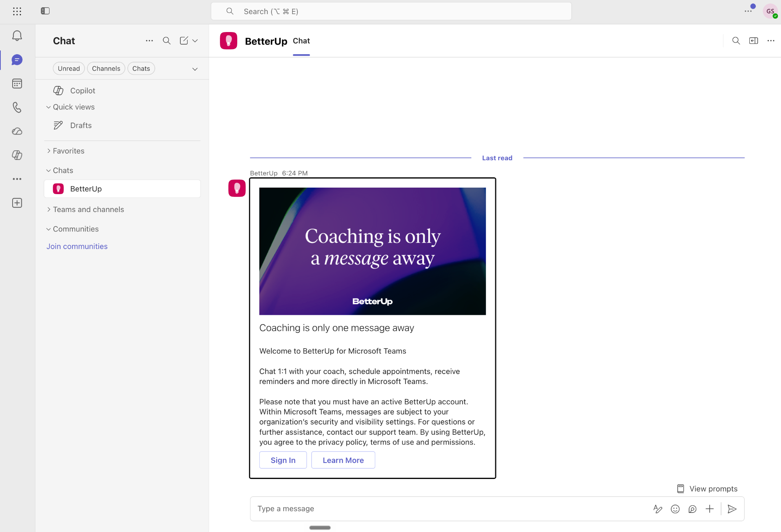This screenshot has height=532, width=781.
Task: Open Copilot in the chat list
Action: (x=122, y=91)
